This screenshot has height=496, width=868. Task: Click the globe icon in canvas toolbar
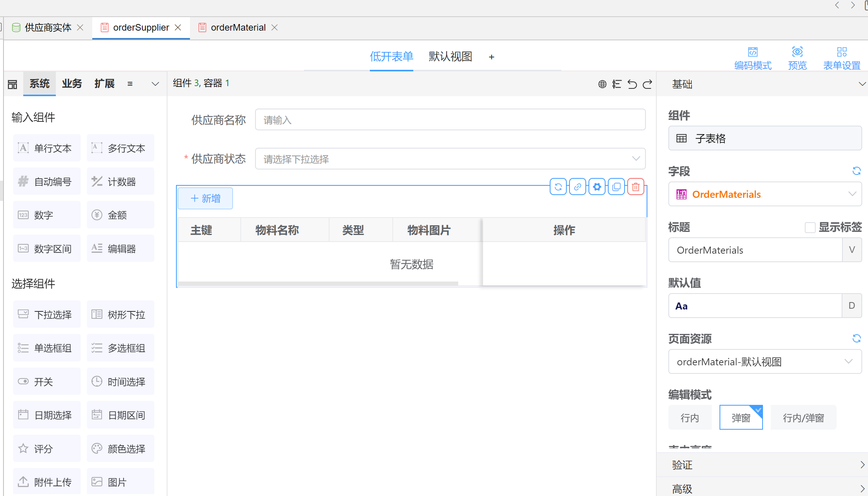click(x=602, y=84)
